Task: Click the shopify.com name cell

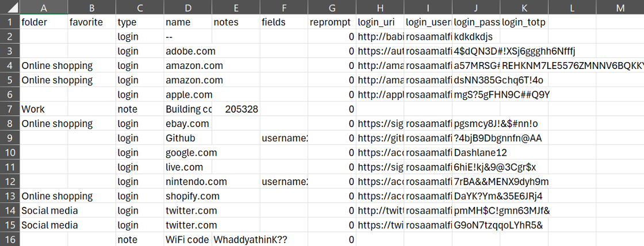Action: [187, 196]
